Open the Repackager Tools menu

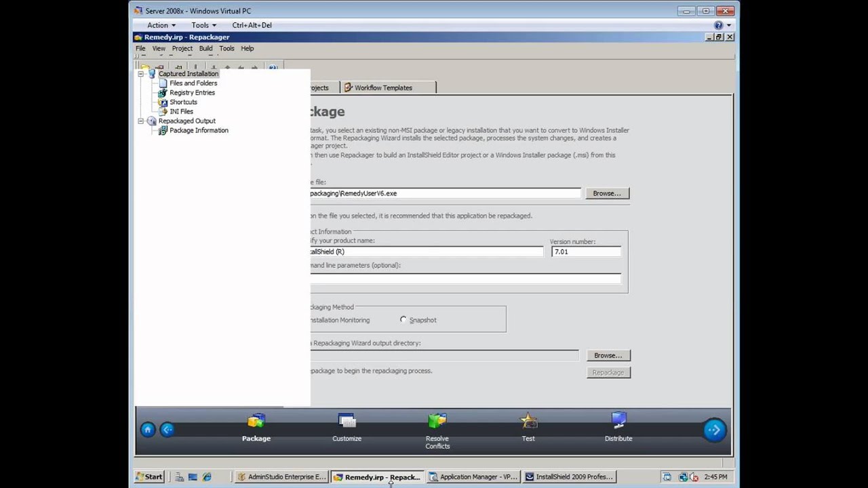(x=226, y=49)
